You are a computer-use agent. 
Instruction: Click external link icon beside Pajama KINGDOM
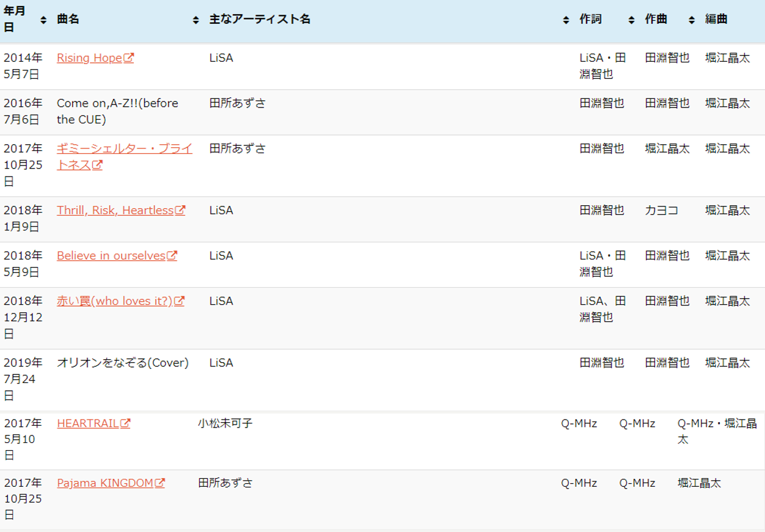tap(159, 483)
